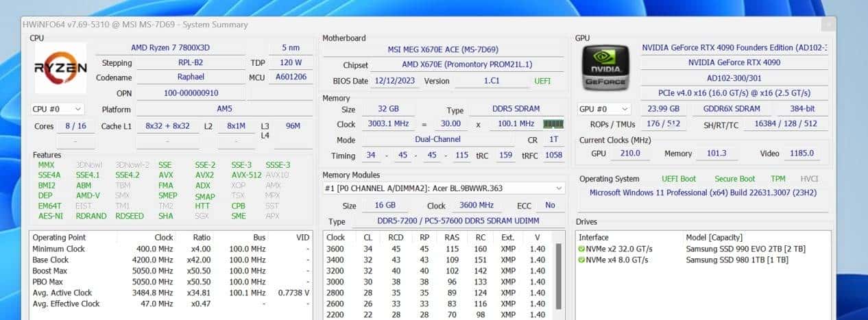The height and width of the screenshot is (320, 868).
Task: Click the MSI MEG X670E ACE motherboard field
Action: 443,49
